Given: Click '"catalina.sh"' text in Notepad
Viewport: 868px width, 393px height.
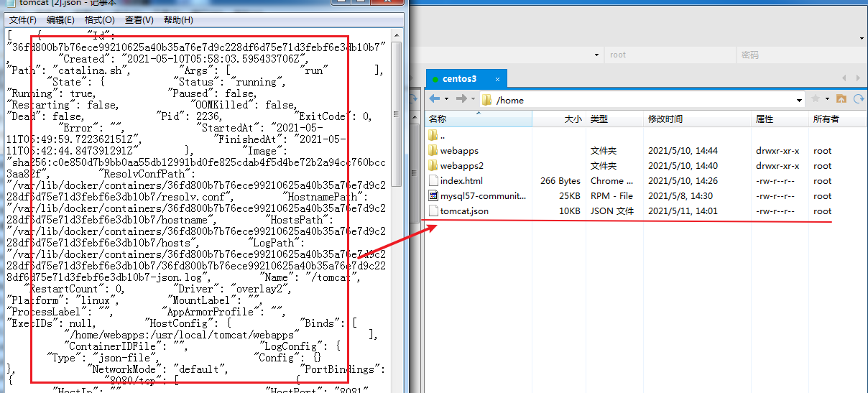Looking at the screenshot, I should click(x=91, y=70).
